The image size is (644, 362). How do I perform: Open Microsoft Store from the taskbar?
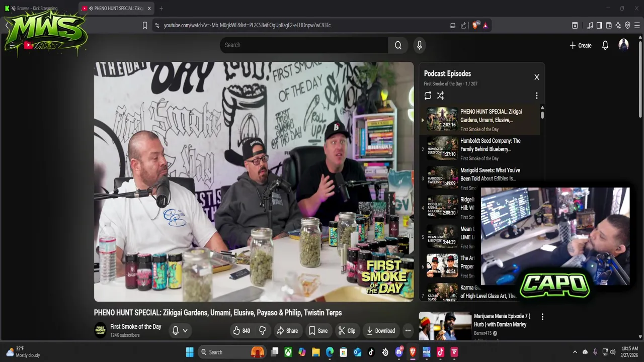343,352
